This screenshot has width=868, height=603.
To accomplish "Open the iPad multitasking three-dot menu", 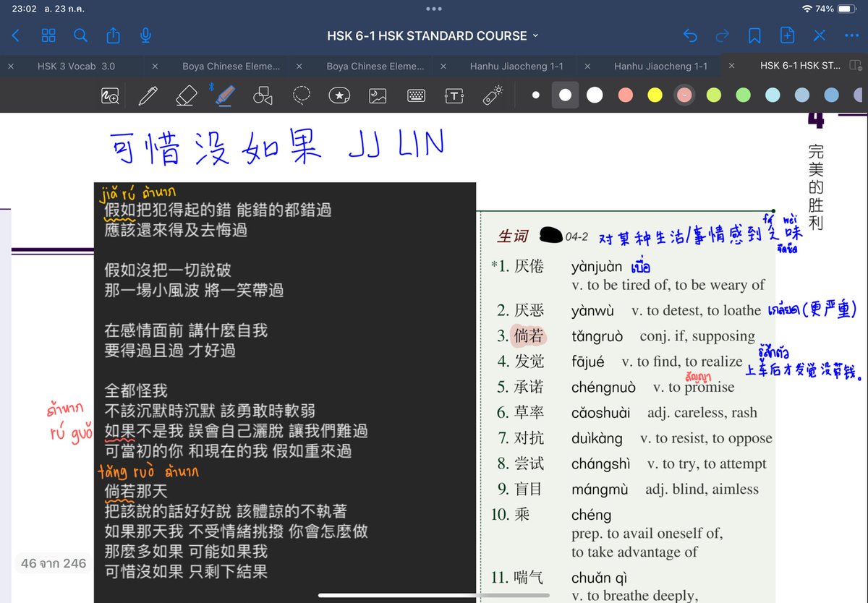I will 434,9.
